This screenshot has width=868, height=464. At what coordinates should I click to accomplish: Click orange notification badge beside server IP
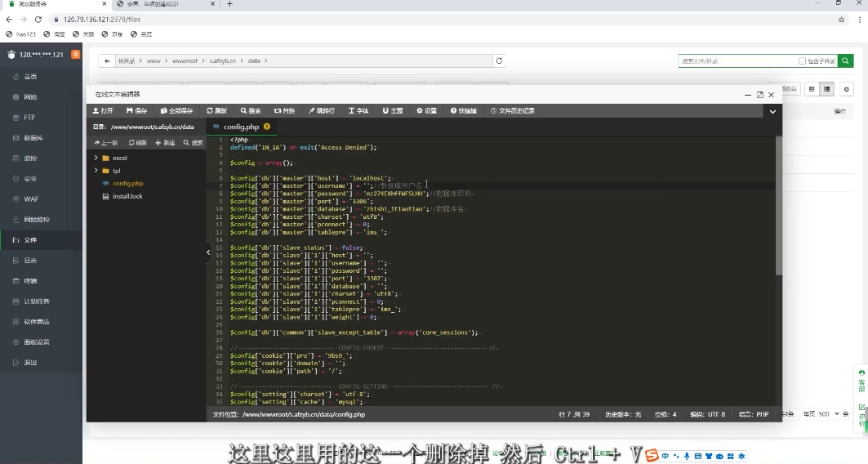click(x=76, y=54)
